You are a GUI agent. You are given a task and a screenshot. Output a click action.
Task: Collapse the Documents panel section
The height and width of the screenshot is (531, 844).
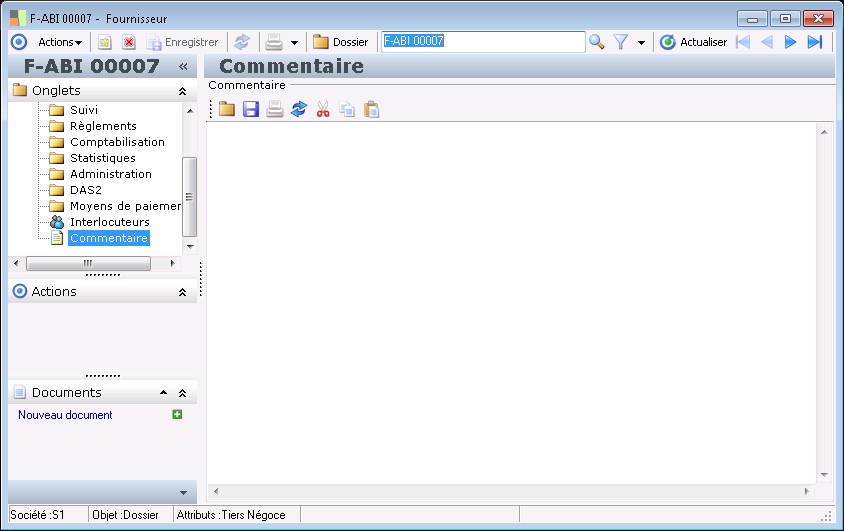(x=182, y=393)
